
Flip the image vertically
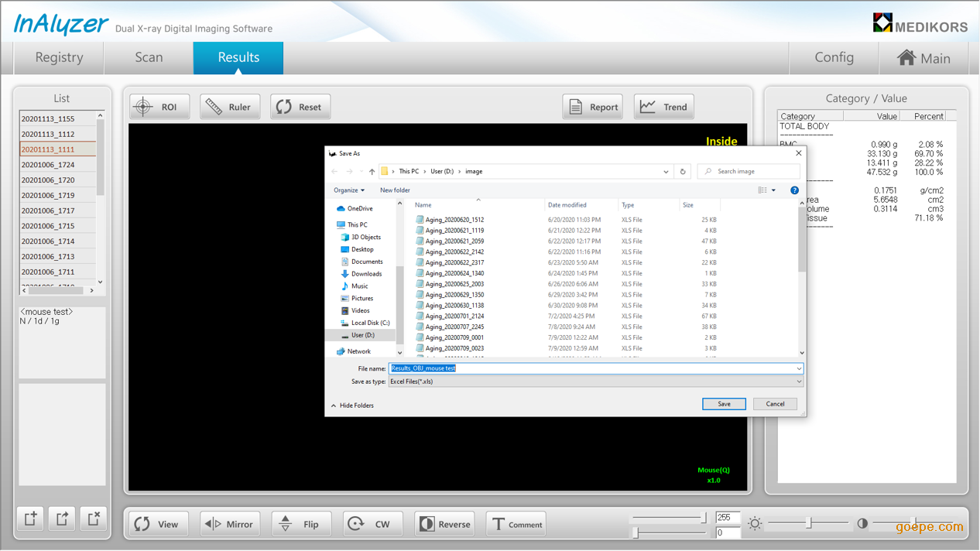tap(300, 524)
